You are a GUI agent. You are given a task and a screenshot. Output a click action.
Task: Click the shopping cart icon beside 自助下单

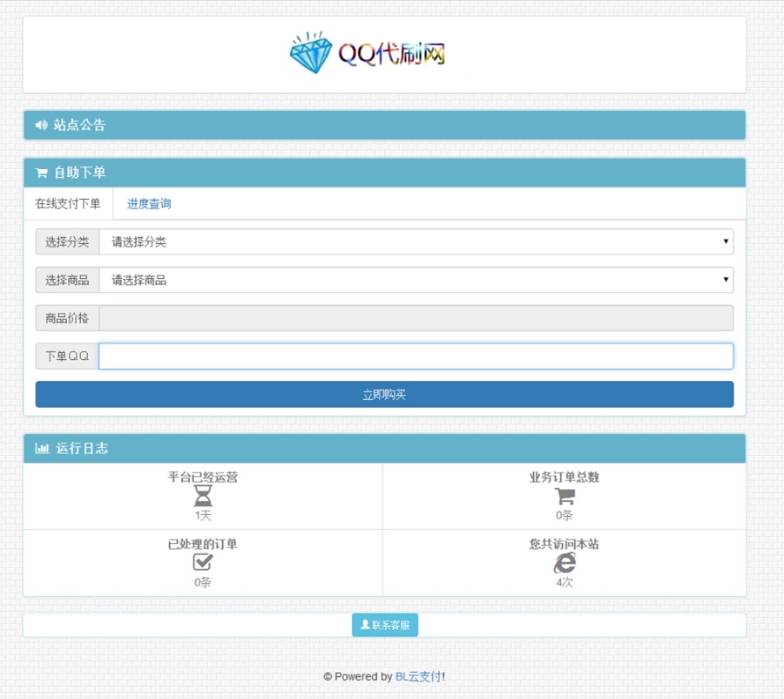[x=41, y=173]
